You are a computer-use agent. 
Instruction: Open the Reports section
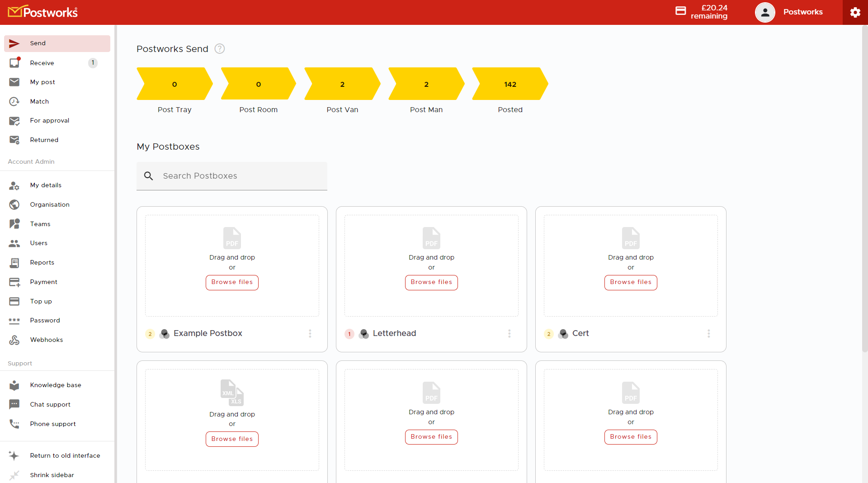(42, 262)
